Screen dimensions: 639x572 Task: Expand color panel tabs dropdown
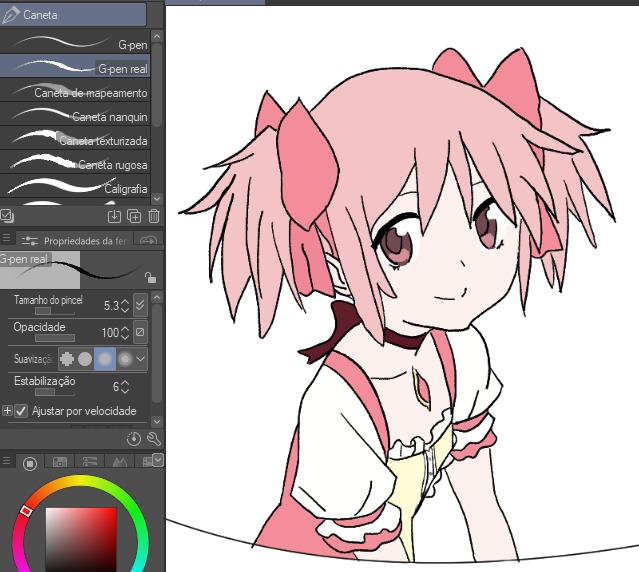(158, 460)
